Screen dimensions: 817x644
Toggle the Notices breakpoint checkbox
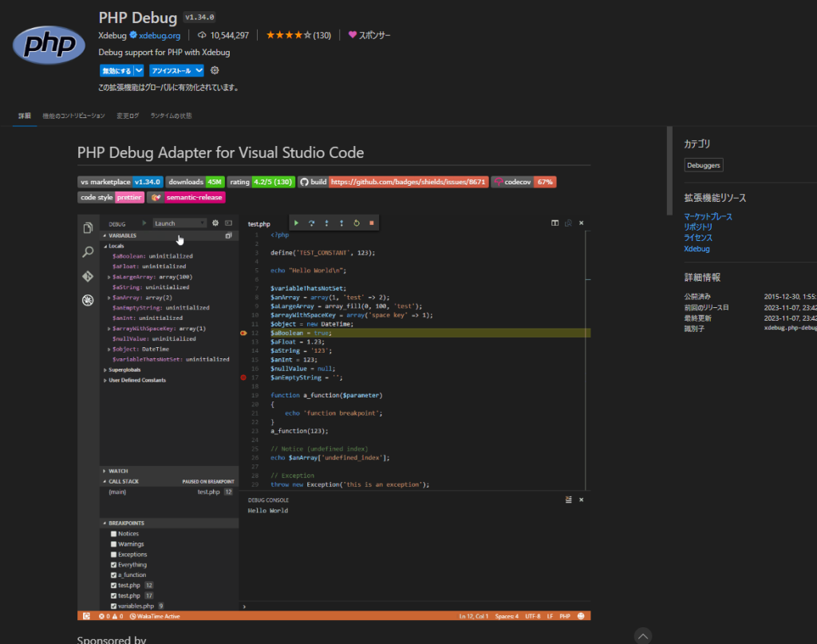click(x=113, y=534)
